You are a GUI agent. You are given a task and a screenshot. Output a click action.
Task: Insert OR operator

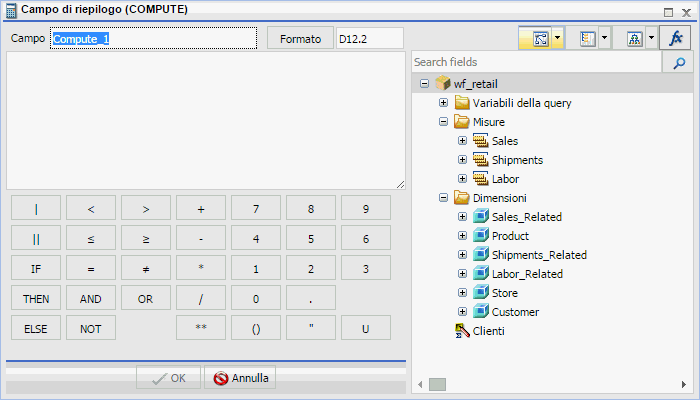146,298
